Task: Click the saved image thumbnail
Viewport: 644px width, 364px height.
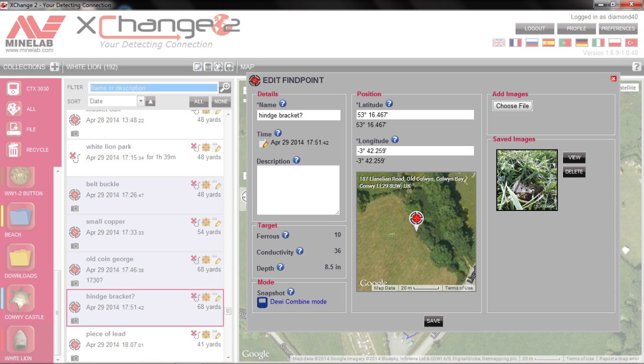Action: [x=527, y=180]
